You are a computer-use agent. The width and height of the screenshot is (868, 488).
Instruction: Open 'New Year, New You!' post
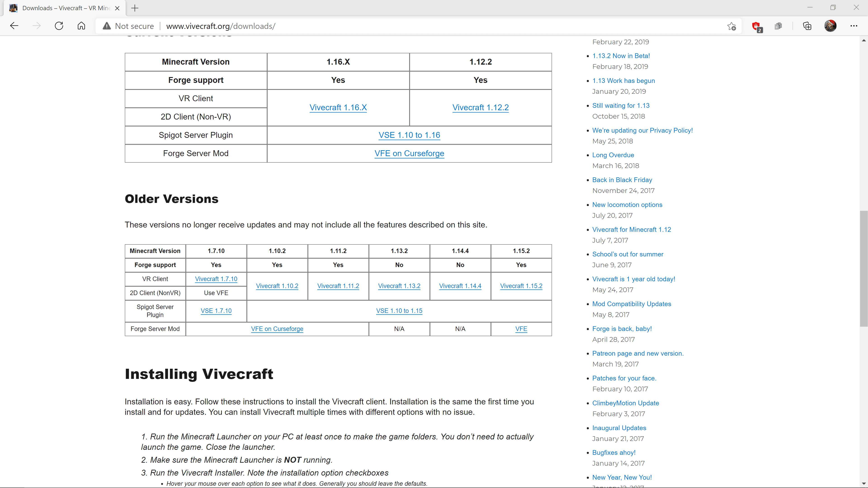tap(622, 478)
